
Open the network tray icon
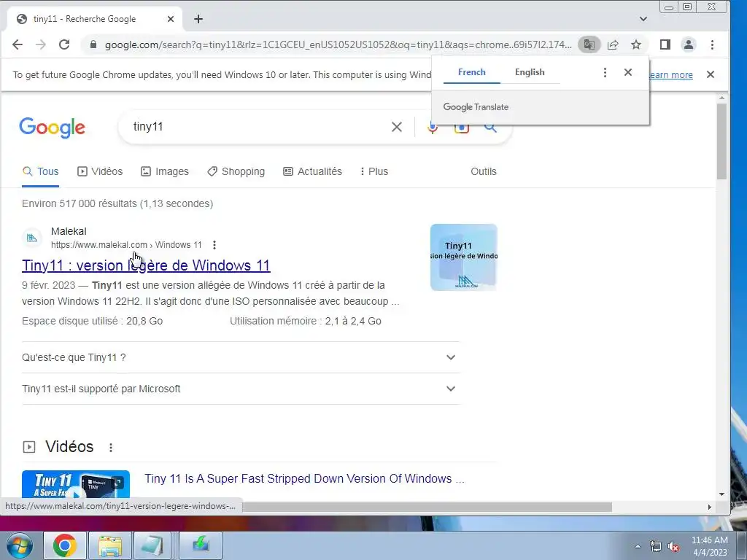pos(656,546)
